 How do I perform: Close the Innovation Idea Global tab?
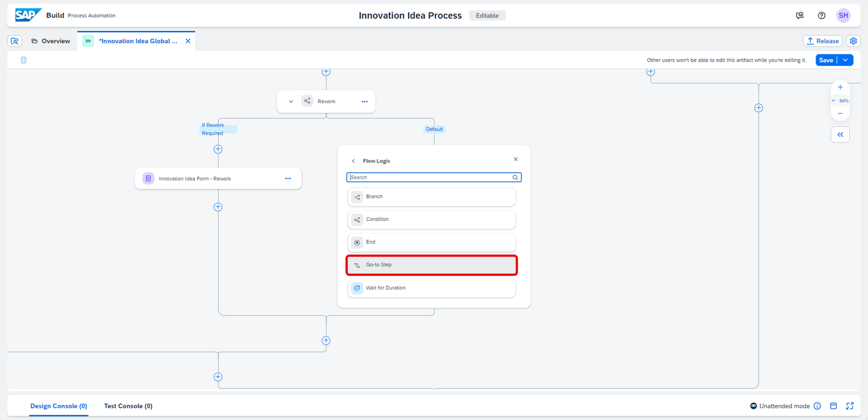pos(187,41)
